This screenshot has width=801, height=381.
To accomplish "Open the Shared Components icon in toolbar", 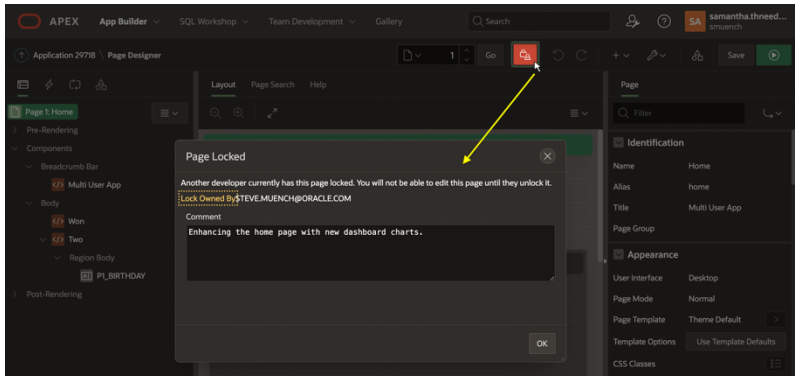I will pos(697,55).
